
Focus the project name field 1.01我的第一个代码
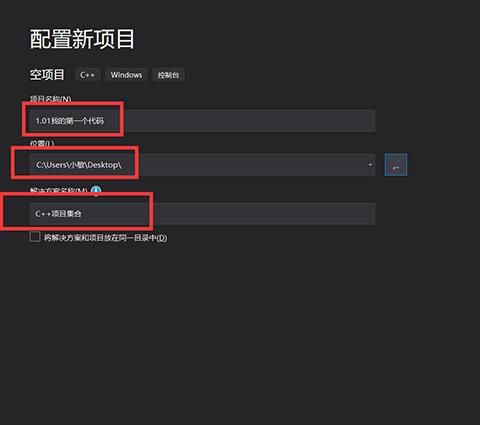coord(202,120)
